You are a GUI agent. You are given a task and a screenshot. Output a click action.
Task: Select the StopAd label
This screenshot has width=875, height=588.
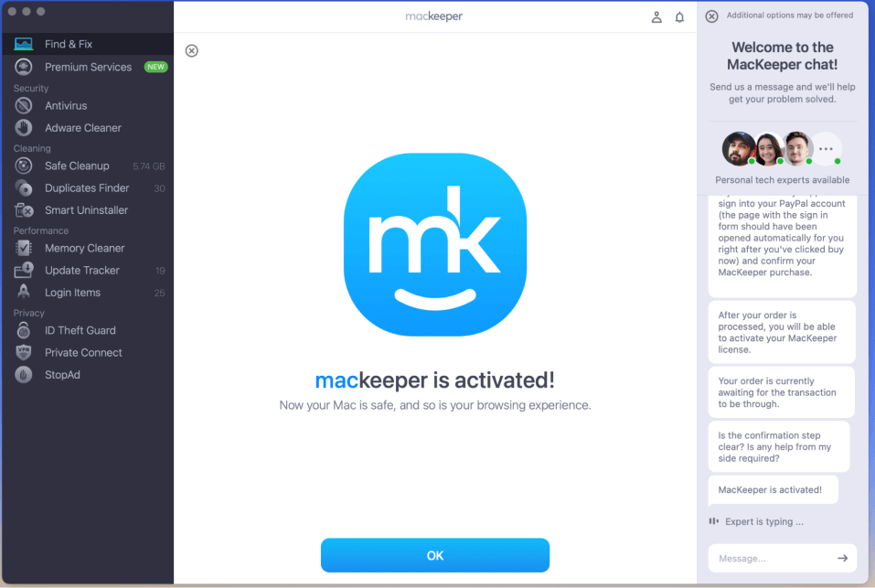(x=62, y=375)
